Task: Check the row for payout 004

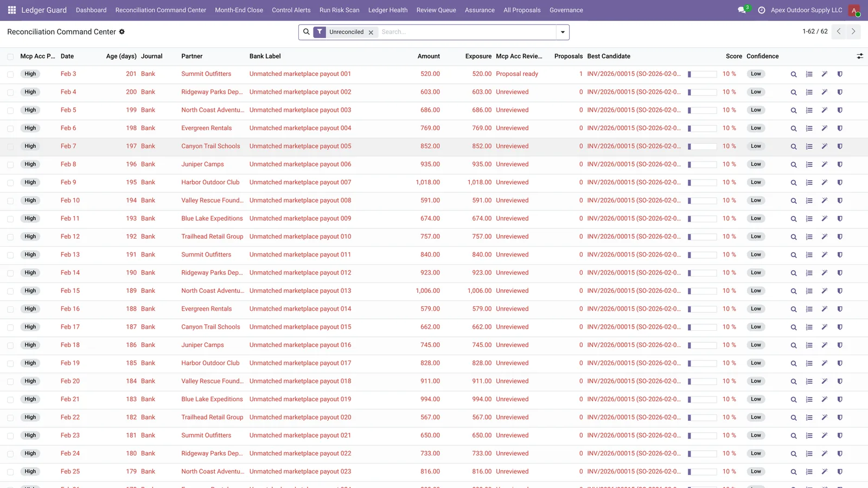Action: point(10,129)
